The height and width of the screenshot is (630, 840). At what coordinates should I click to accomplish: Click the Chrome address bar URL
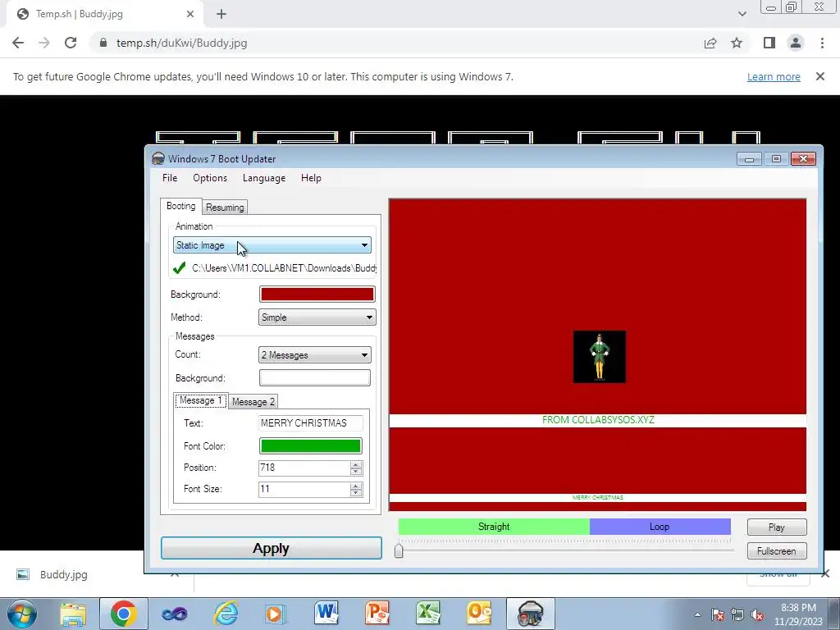pos(181,43)
